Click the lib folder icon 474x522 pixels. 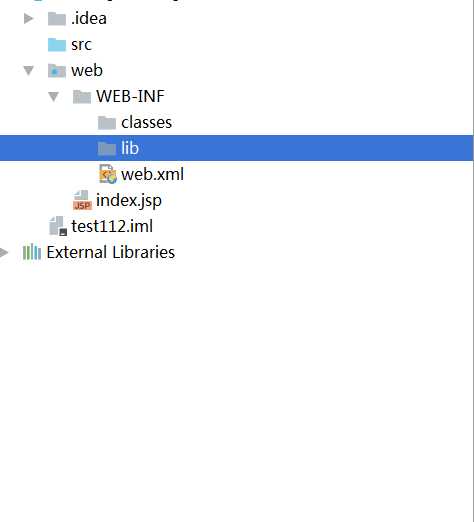click(107, 148)
